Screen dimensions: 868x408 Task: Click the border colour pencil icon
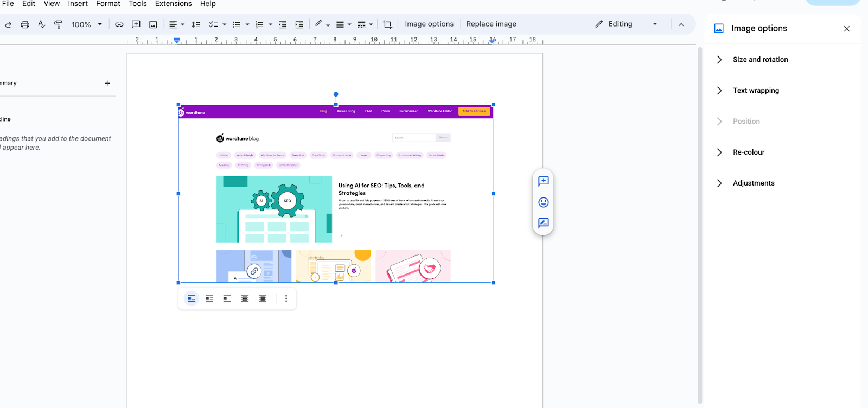coord(319,23)
